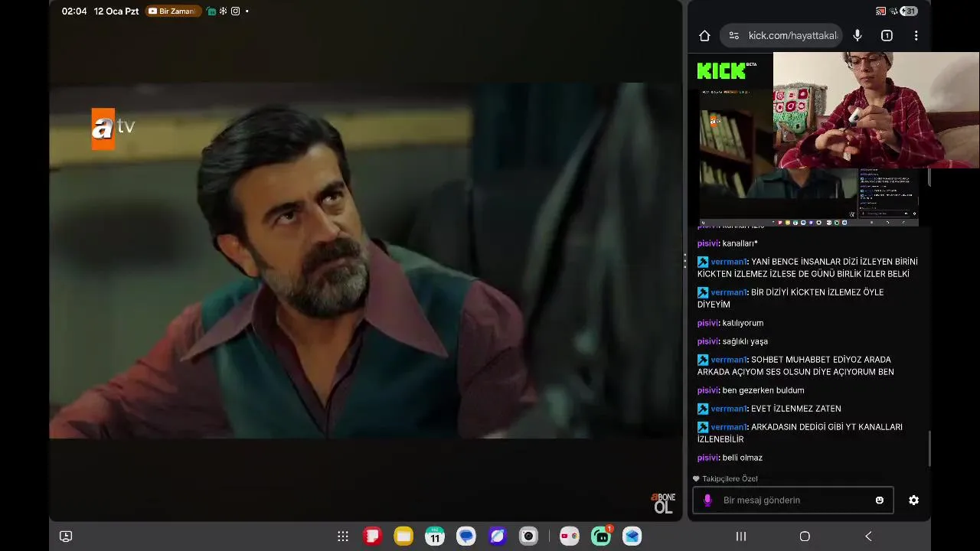The image size is (980, 551).
Task: Tap the YouTube 'Bir Zaman' status chip
Action: [x=173, y=11]
